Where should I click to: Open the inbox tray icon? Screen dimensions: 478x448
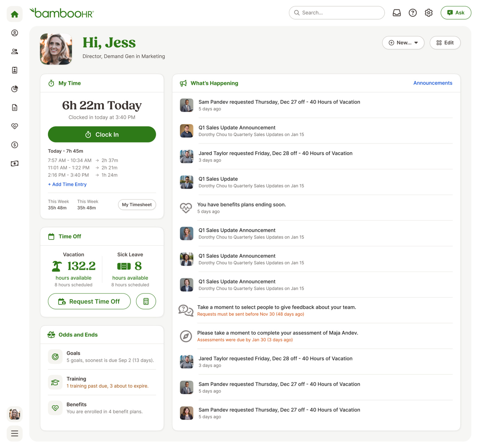tap(396, 13)
